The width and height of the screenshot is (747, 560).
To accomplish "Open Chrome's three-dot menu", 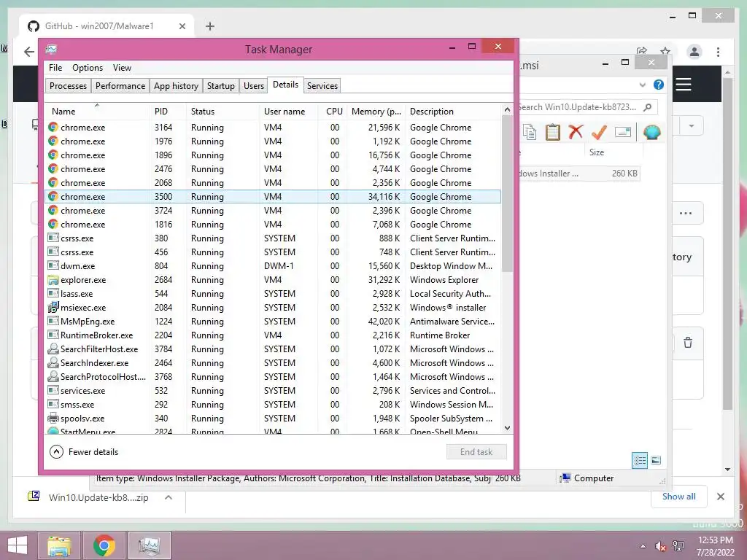I will coord(718,52).
